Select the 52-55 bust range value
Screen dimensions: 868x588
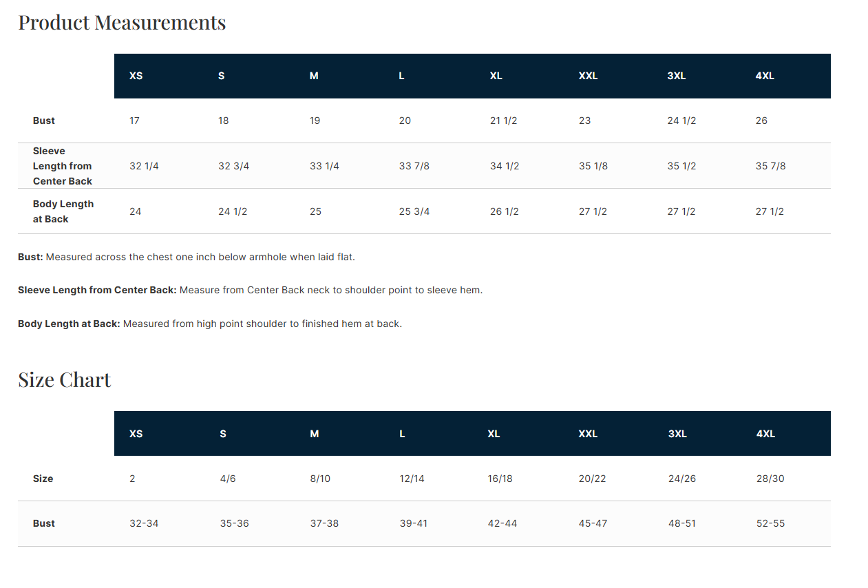(x=770, y=523)
